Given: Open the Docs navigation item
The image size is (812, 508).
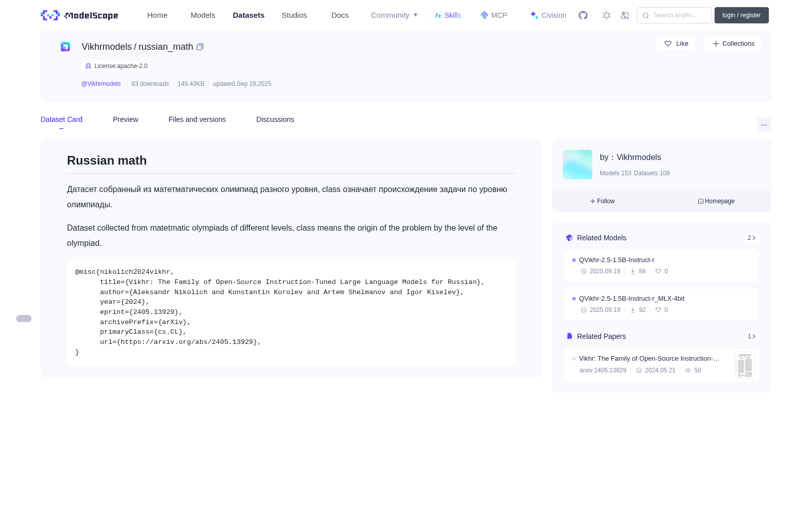Looking at the screenshot, I should 340,15.
